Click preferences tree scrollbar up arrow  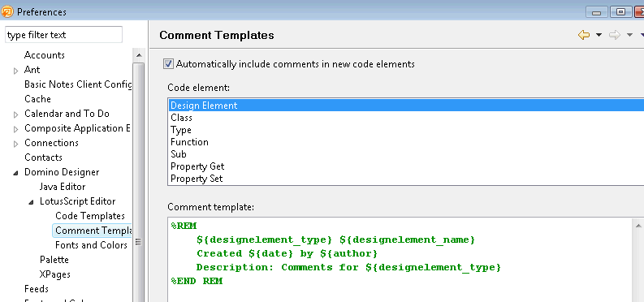coord(139,55)
